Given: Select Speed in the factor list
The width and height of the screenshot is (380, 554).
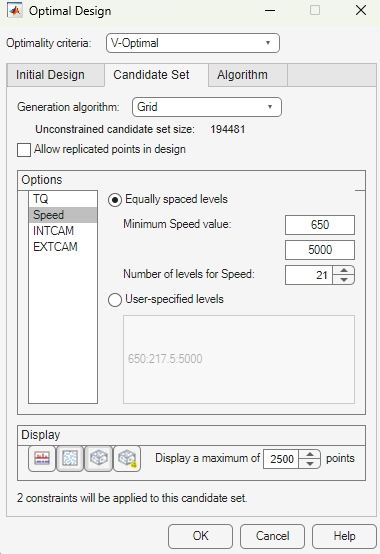Looking at the screenshot, I should coord(63,215).
